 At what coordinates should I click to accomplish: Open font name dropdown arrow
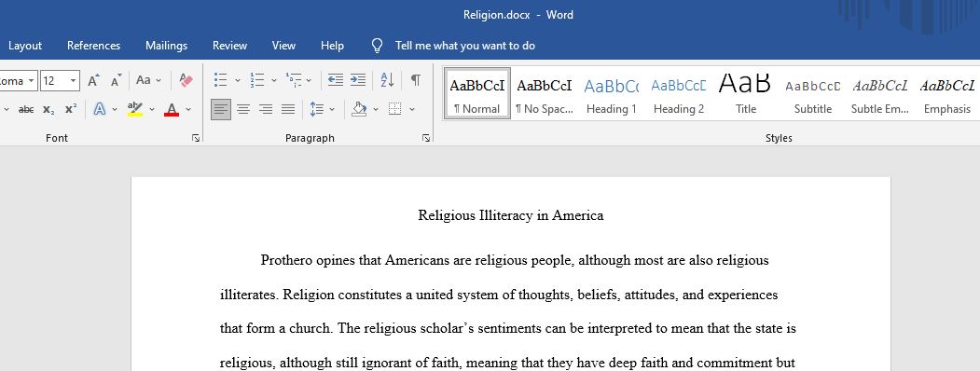(x=32, y=80)
